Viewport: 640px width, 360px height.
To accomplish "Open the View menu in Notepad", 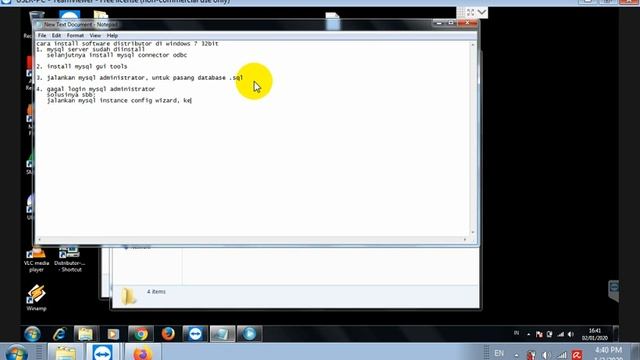I will click(95, 36).
